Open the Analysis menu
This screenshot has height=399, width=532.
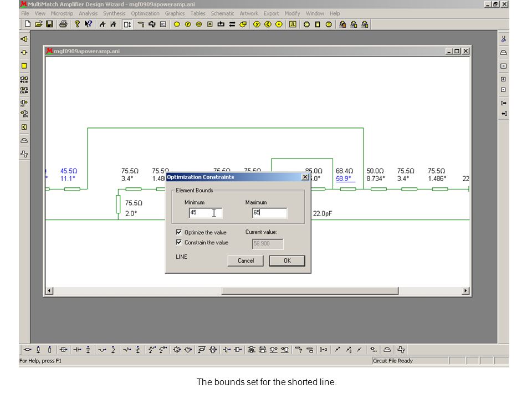click(88, 13)
